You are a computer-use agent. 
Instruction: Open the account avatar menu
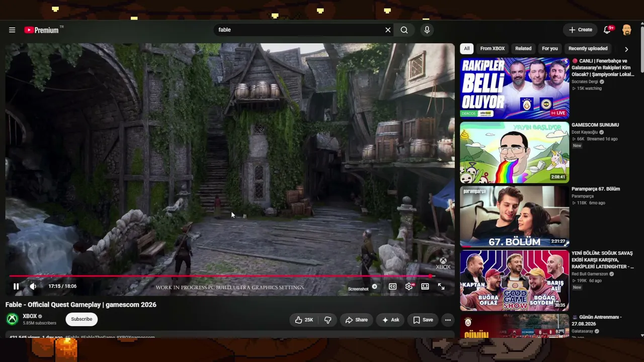tap(627, 30)
